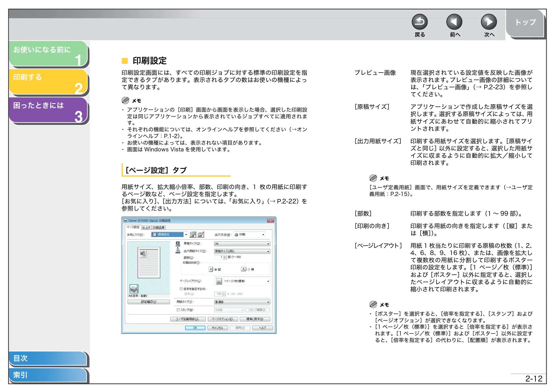Select the 横 (landscape) radio button
This screenshot has height=392, width=555.
(x=249, y=269)
